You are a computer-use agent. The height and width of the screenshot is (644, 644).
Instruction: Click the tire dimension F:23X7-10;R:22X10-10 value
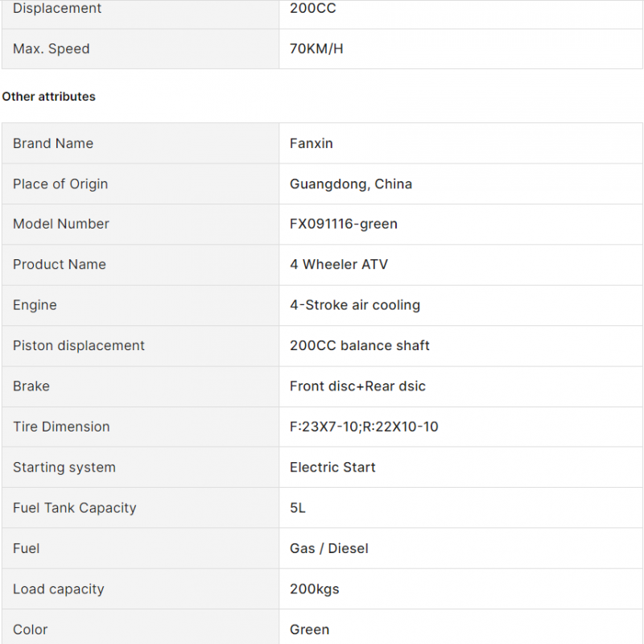tap(364, 427)
